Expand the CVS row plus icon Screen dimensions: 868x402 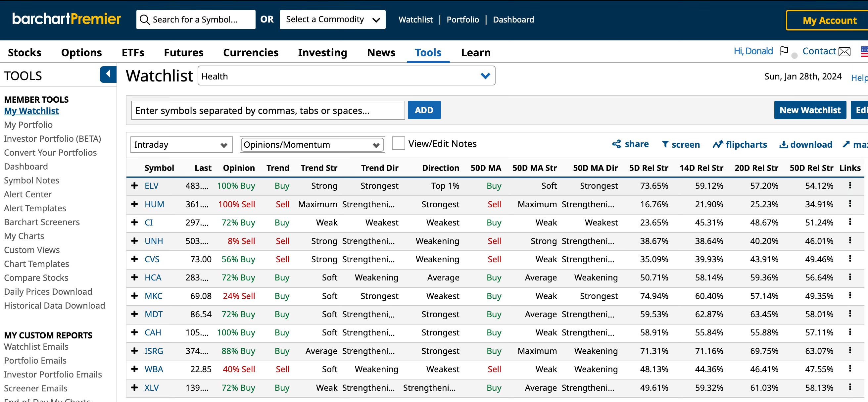134,259
